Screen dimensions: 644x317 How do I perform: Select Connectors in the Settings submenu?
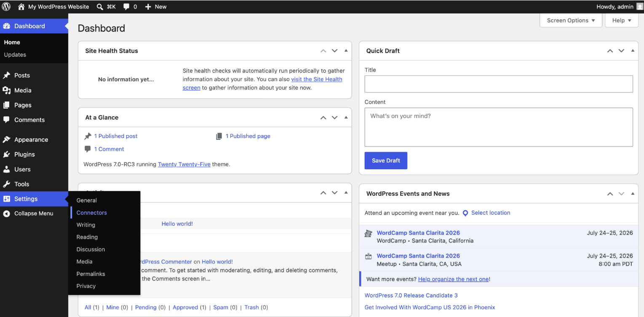pos(91,213)
